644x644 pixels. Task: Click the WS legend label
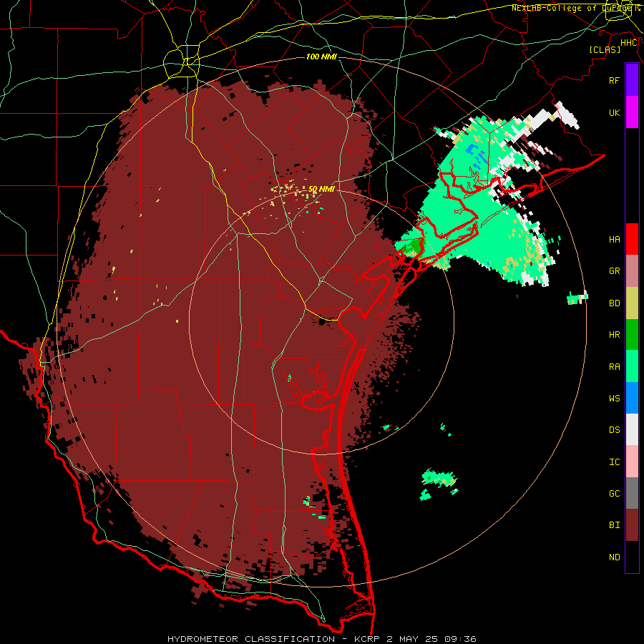(615, 399)
